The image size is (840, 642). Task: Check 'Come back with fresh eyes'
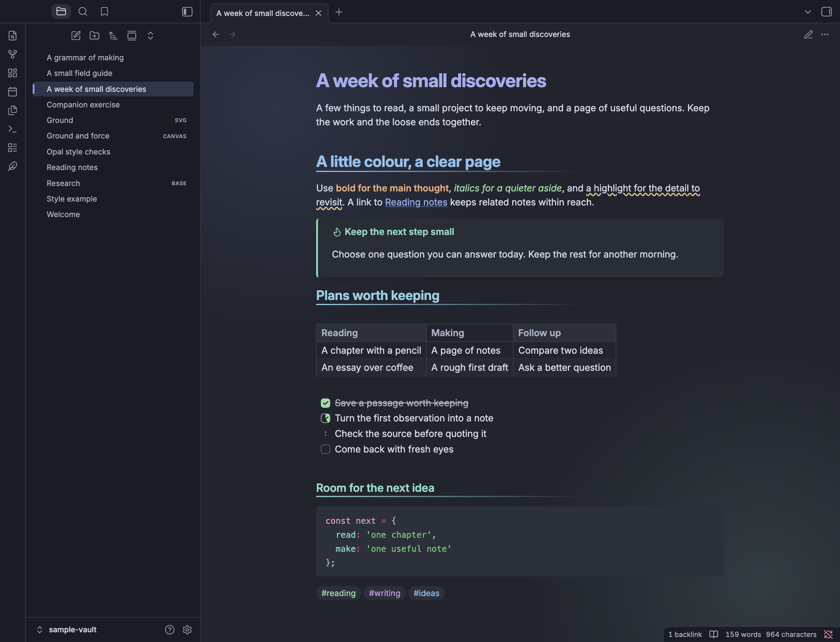coord(325,449)
